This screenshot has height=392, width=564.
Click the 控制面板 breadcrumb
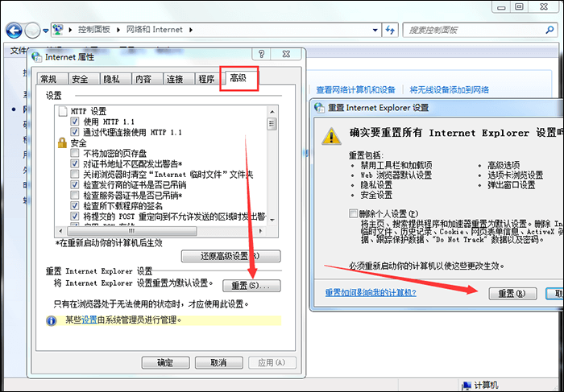pyautogui.click(x=94, y=30)
